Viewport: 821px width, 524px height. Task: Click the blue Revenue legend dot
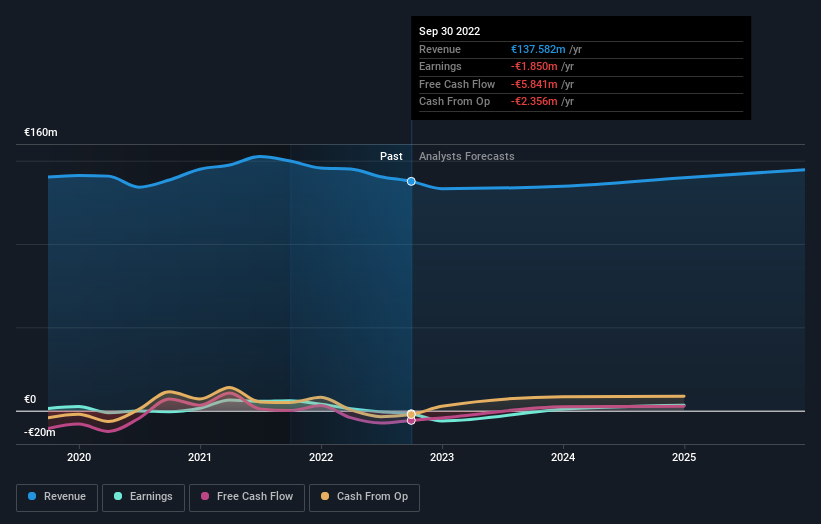tap(32, 496)
